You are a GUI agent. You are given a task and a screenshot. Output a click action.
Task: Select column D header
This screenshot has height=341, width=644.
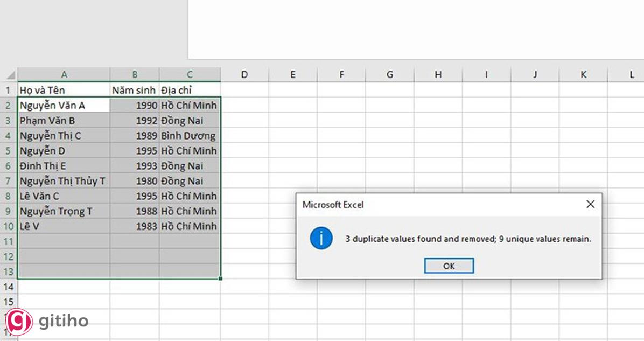point(244,74)
